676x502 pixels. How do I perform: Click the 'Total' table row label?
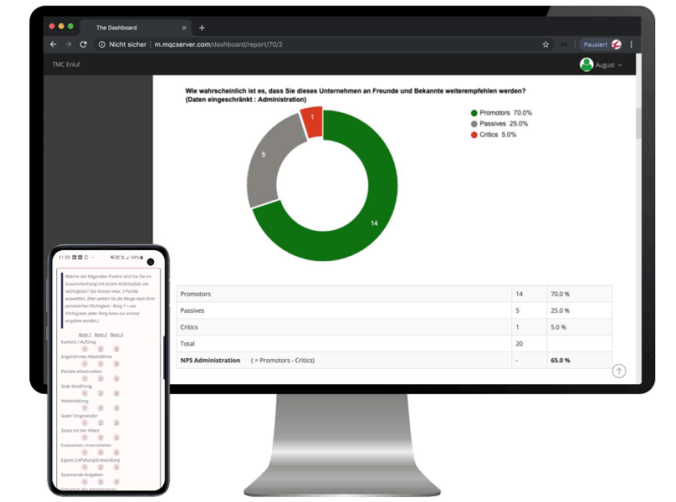pyautogui.click(x=187, y=344)
